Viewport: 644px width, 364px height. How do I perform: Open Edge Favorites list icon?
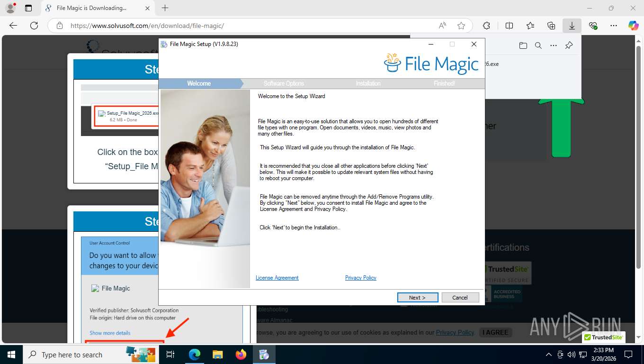(530, 26)
